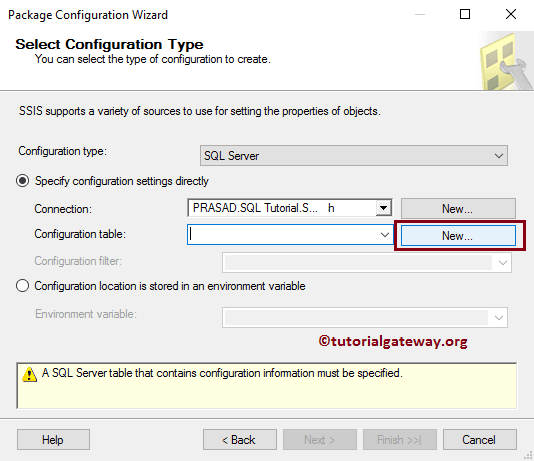The image size is (534, 461).
Task: Close the wizard with the X button
Action: click(511, 14)
